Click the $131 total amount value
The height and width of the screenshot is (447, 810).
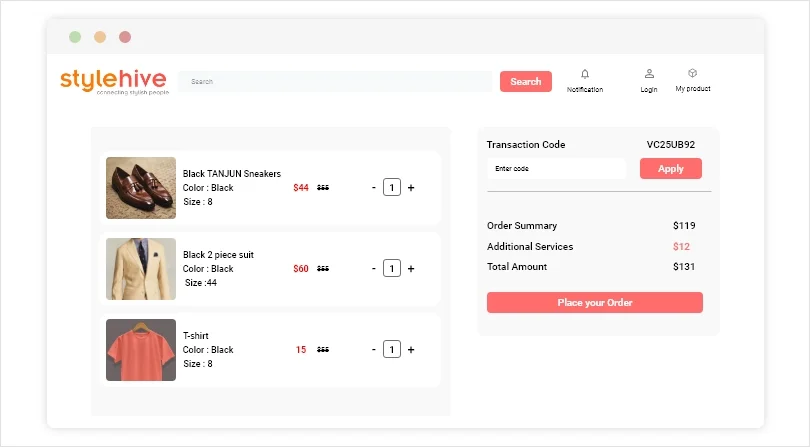point(684,267)
